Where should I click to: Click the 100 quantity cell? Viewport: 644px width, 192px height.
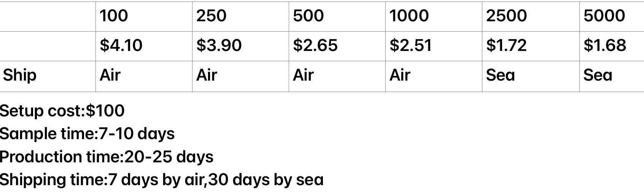point(144,16)
